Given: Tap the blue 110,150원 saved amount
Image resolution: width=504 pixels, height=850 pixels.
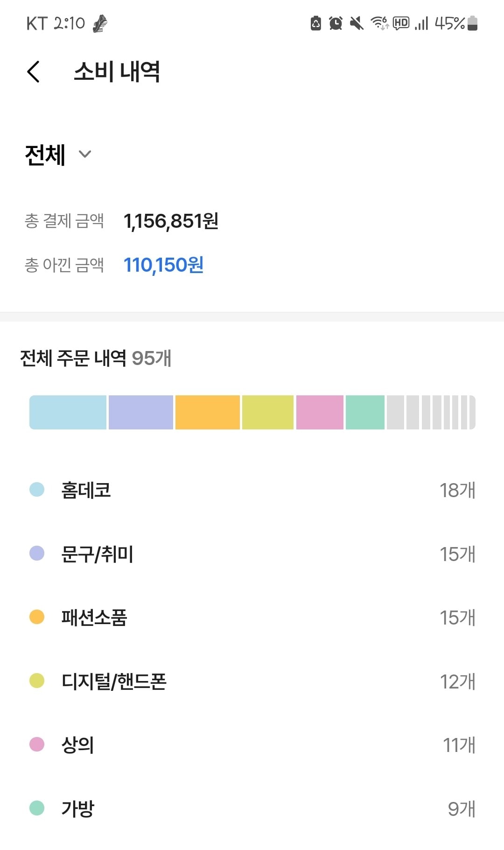Looking at the screenshot, I should click(x=163, y=265).
